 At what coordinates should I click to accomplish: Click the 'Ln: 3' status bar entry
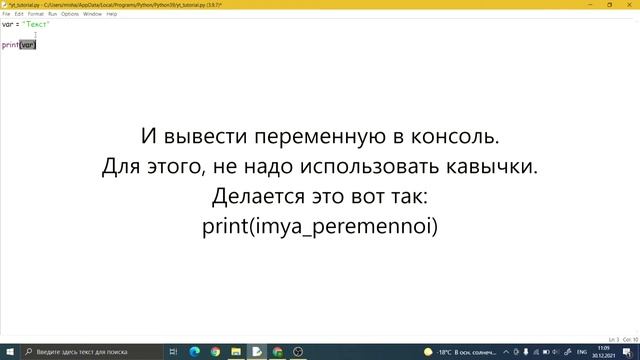pos(613,340)
